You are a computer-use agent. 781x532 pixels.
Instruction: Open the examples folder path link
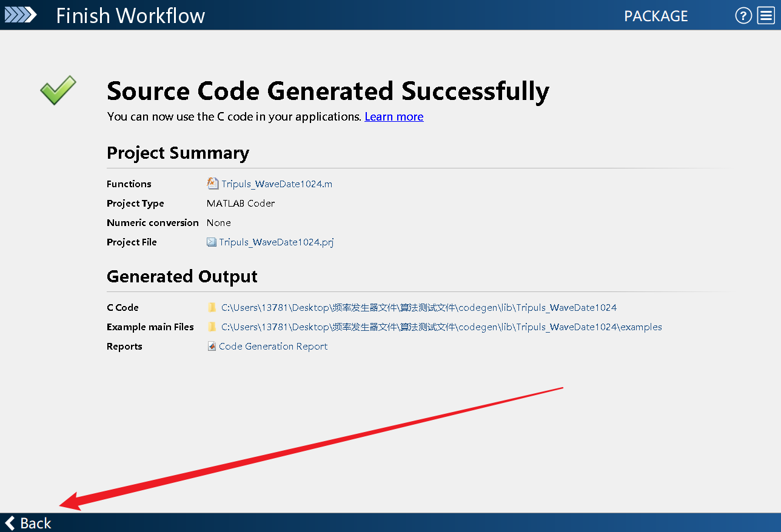tap(441, 327)
